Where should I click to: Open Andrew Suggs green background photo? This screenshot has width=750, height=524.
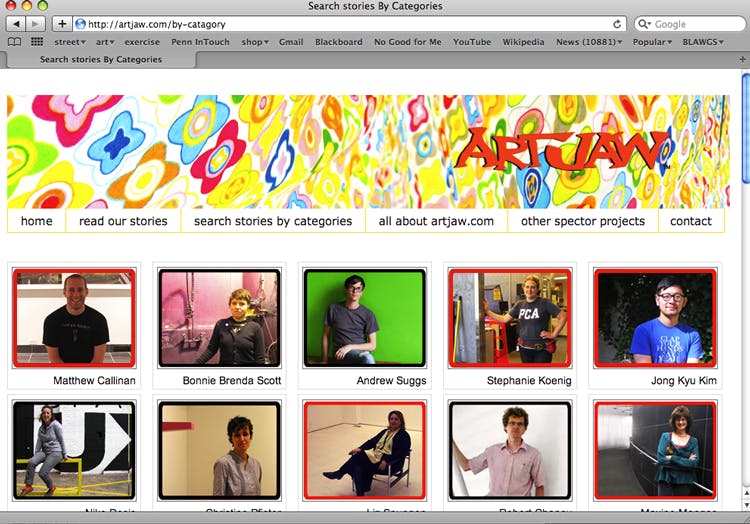point(364,317)
